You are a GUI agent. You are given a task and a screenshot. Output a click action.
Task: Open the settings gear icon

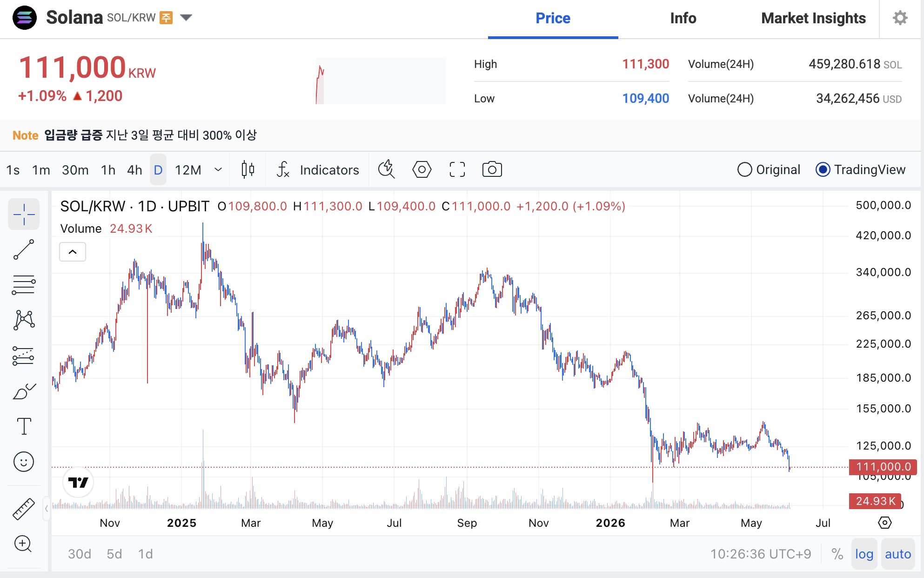[900, 18]
